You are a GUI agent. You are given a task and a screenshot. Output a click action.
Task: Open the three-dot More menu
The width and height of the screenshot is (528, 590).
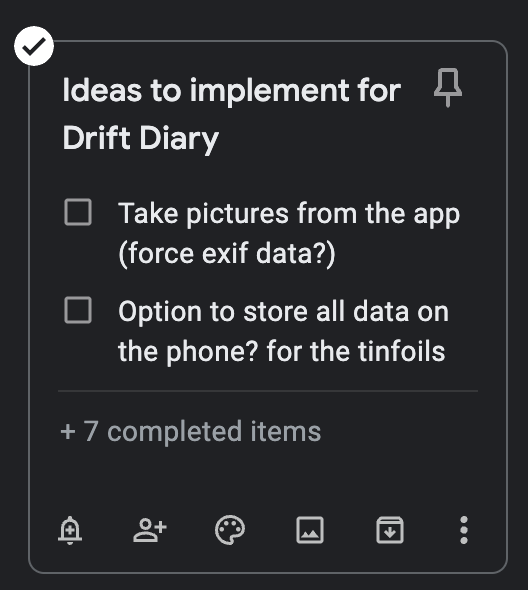(x=464, y=530)
